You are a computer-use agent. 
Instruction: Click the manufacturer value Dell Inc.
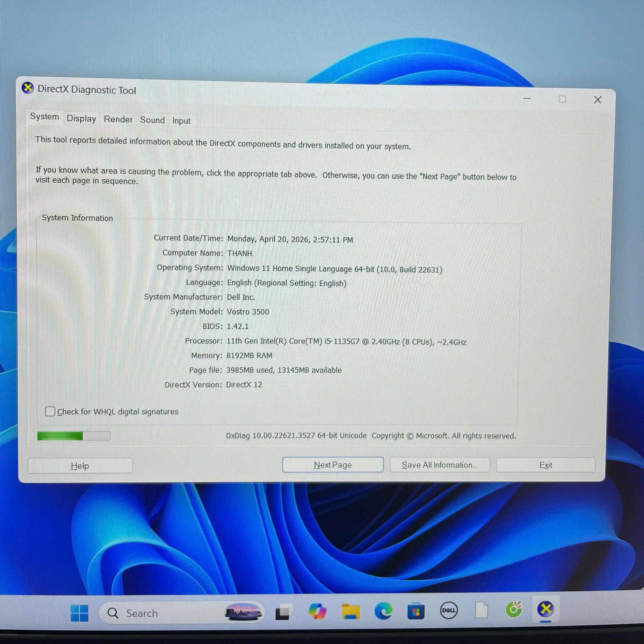[x=241, y=297]
